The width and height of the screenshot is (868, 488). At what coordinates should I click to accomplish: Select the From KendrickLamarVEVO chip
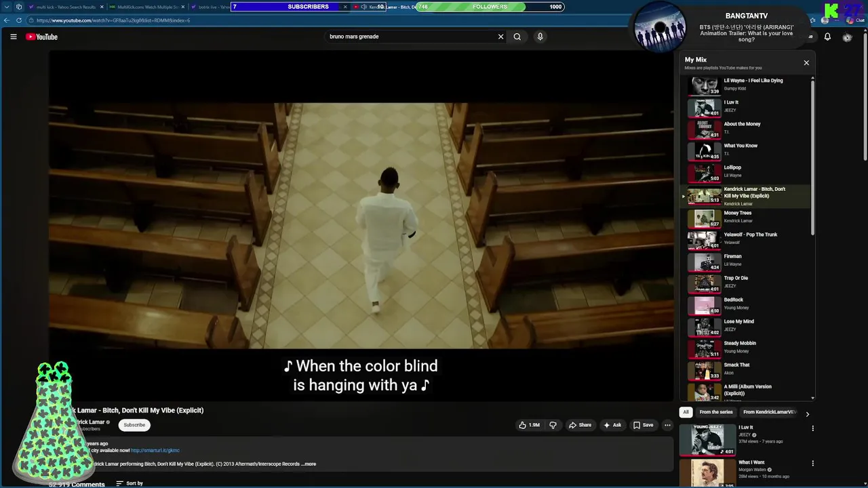click(769, 412)
